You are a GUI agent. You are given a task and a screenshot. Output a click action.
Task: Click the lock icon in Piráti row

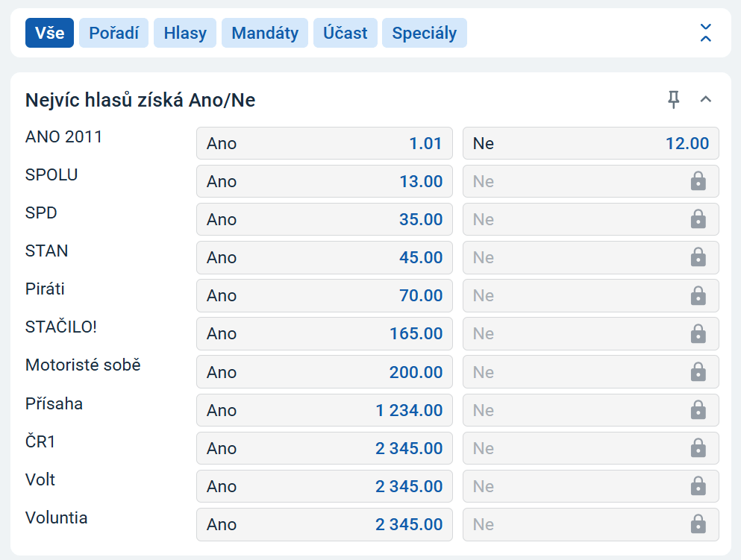pos(698,295)
